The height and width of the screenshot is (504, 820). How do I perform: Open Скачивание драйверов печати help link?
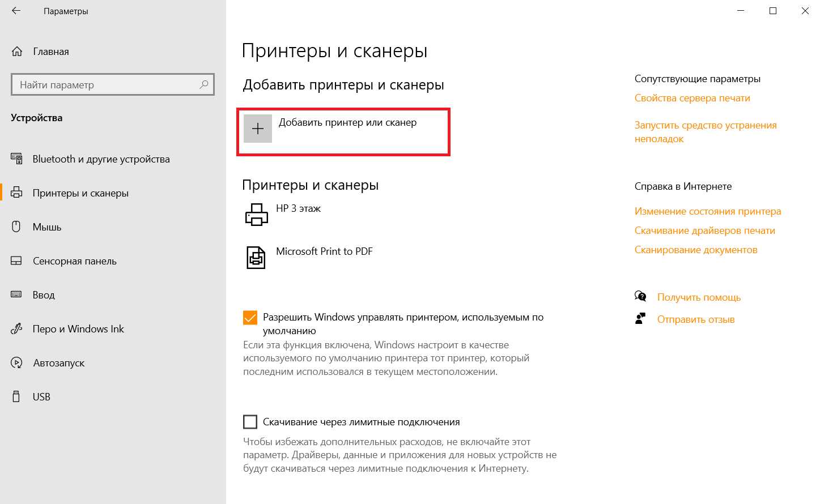click(704, 230)
